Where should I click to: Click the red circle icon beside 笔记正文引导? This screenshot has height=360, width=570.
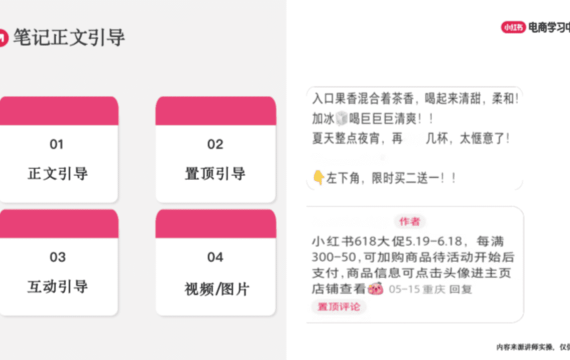pos(3,37)
